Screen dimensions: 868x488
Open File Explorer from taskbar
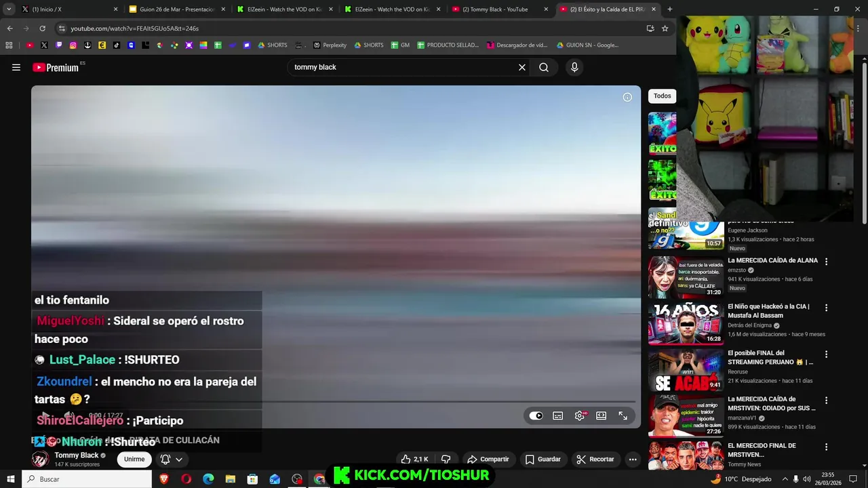click(231, 479)
